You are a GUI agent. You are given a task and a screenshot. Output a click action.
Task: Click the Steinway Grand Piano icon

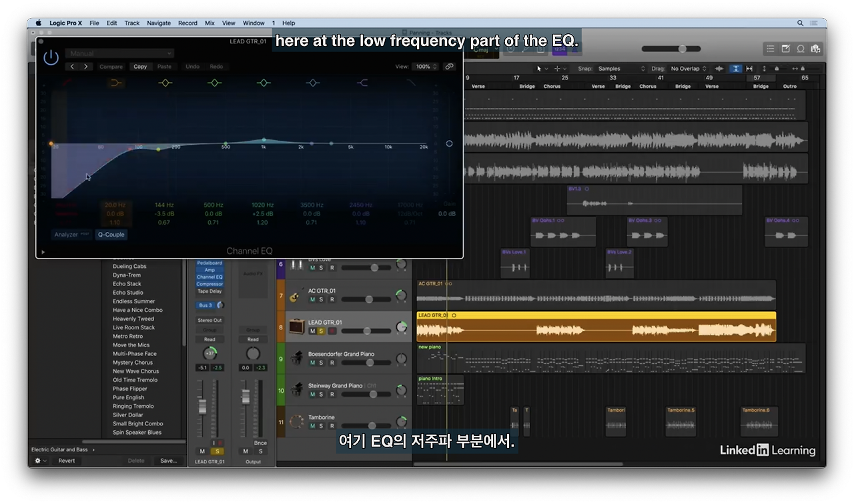click(x=297, y=390)
